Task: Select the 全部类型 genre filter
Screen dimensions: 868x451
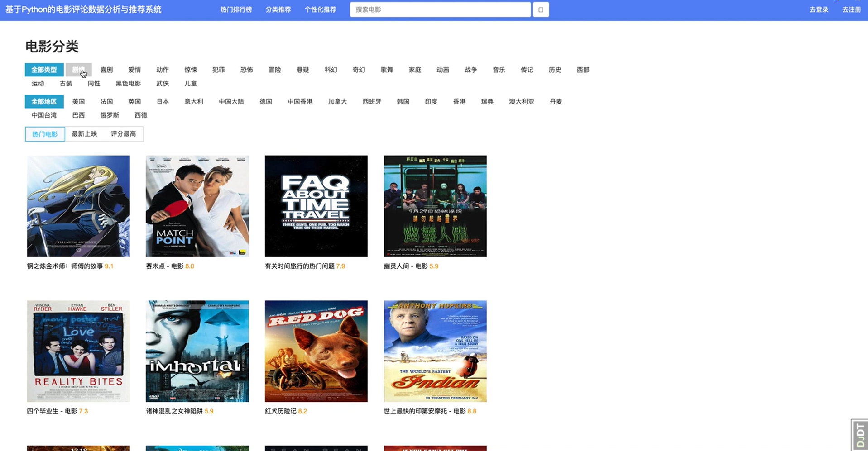Action: tap(44, 70)
